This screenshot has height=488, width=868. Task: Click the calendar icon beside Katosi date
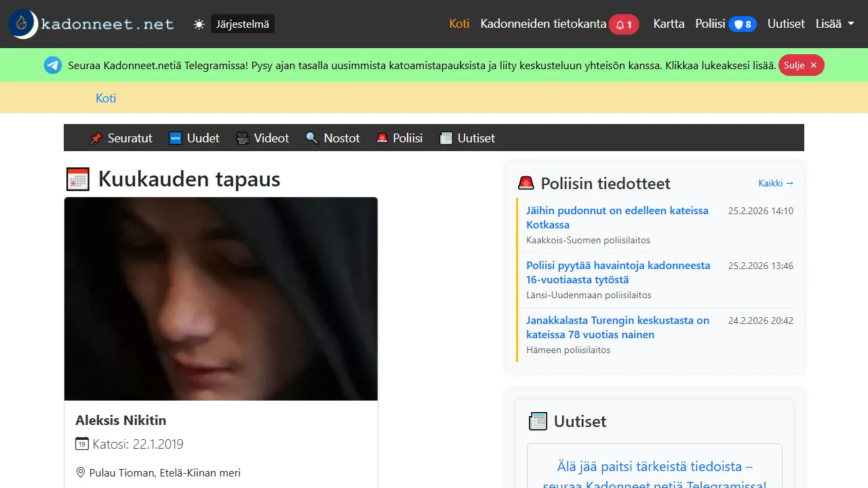pos(81,444)
